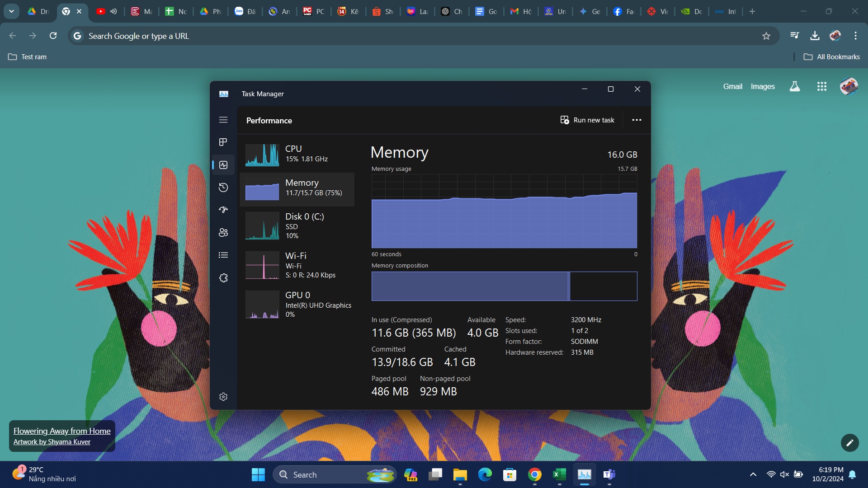Switch to the Google Docs tab

click(x=486, y=11)
